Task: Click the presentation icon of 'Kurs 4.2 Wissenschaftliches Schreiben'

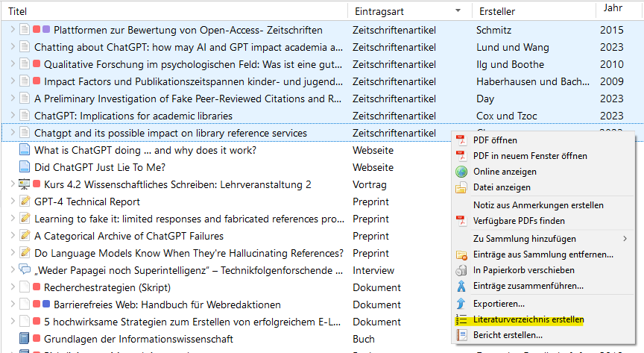Action: (x=25, y=184)
